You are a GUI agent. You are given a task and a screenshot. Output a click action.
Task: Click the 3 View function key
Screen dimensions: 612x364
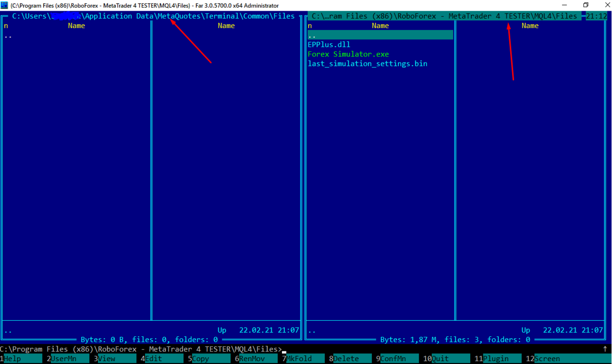point(115,359)
